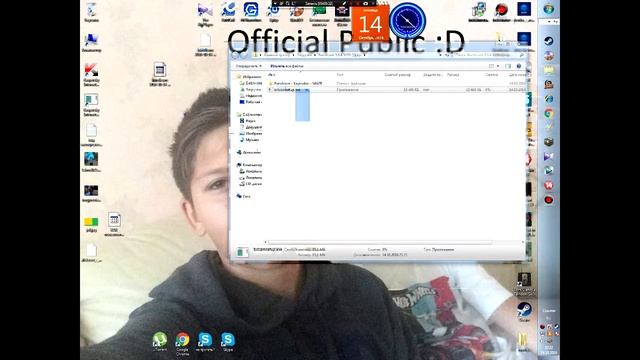The height and width of the screenshot is (360, 640).
Task: Click the orange calendar gadget showing 14
Action: tap(370, 23)
